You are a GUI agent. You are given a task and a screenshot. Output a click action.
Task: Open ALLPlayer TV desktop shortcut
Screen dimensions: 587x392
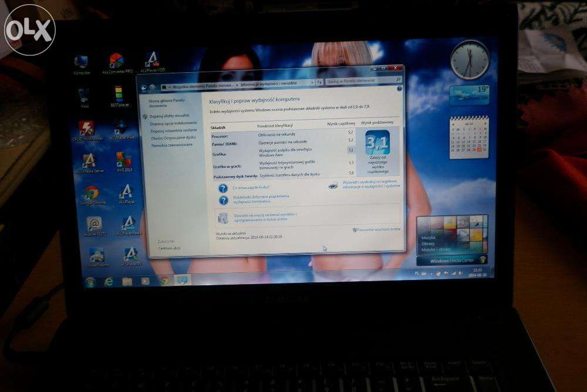click(x=131, y=256)
